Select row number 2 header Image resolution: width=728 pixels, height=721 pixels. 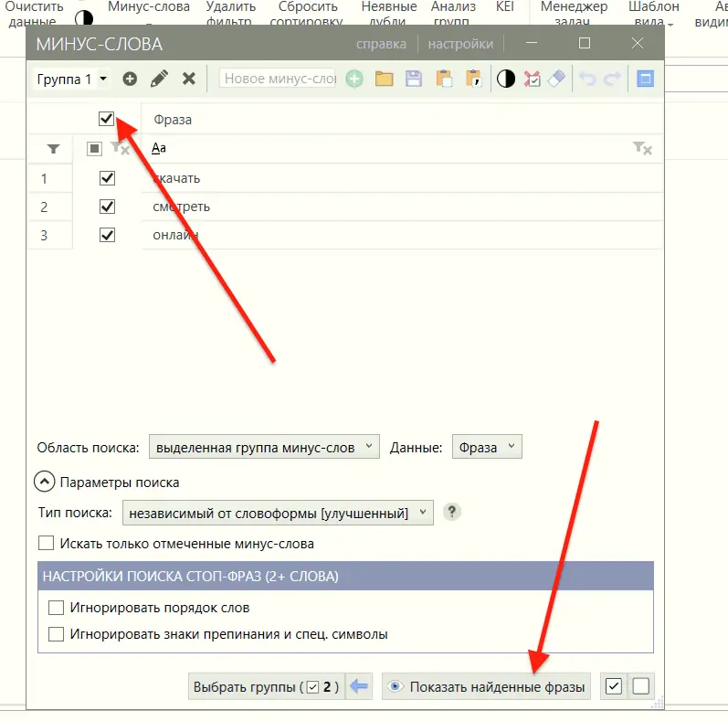49,207
